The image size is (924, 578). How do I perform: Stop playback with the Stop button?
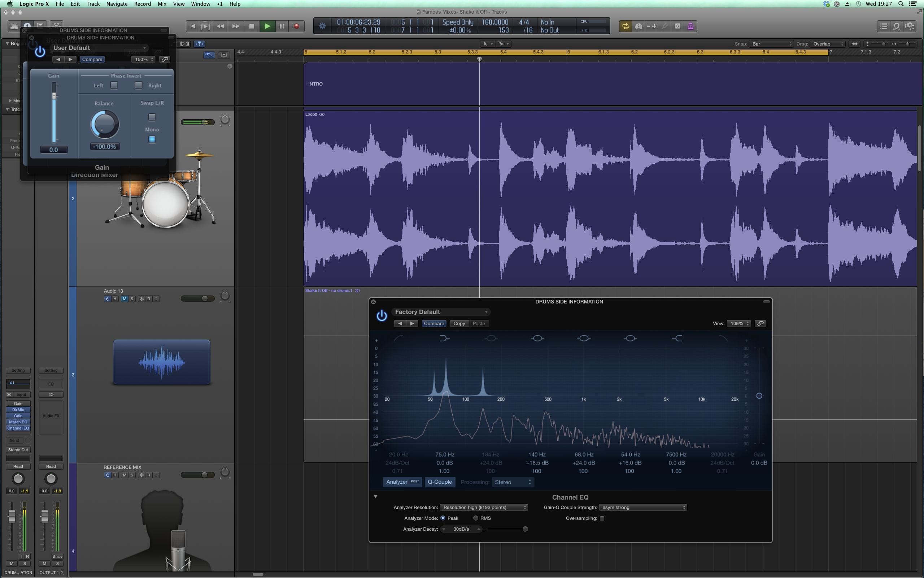point(252,26)
